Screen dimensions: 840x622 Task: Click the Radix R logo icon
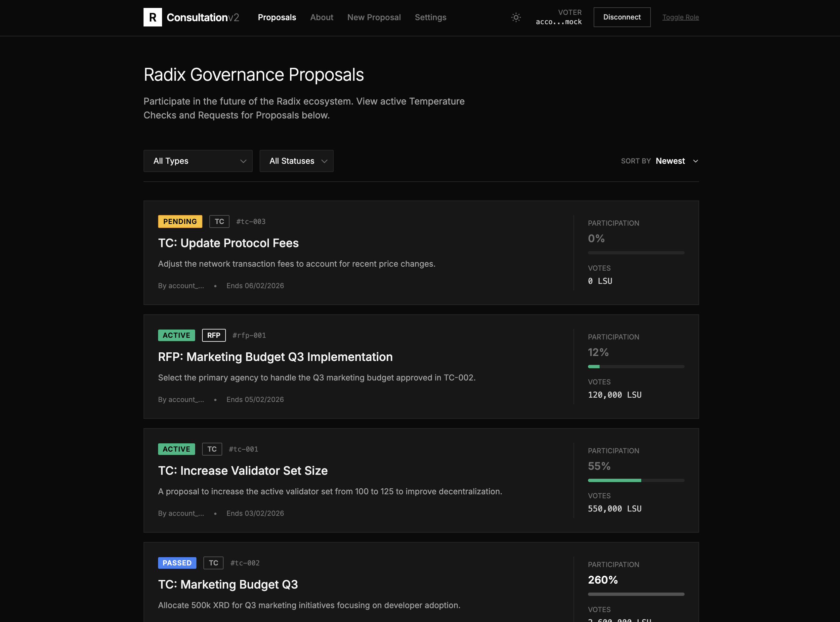152,17
